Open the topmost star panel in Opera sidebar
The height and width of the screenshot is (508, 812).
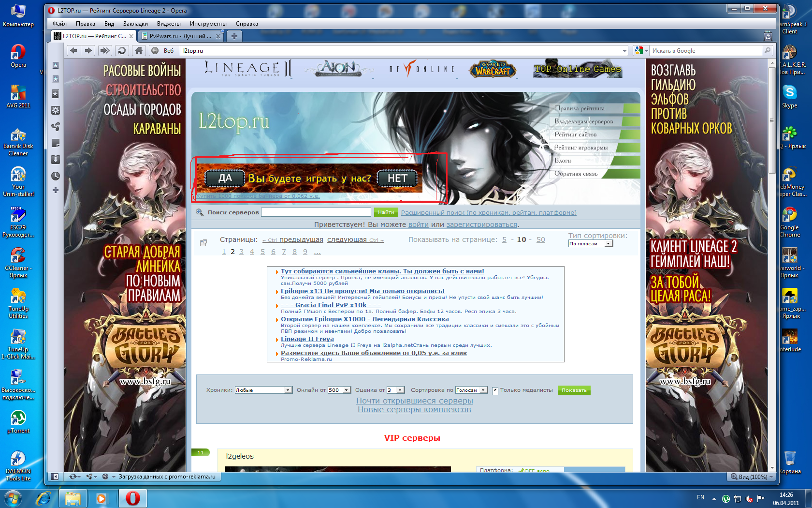56,65
